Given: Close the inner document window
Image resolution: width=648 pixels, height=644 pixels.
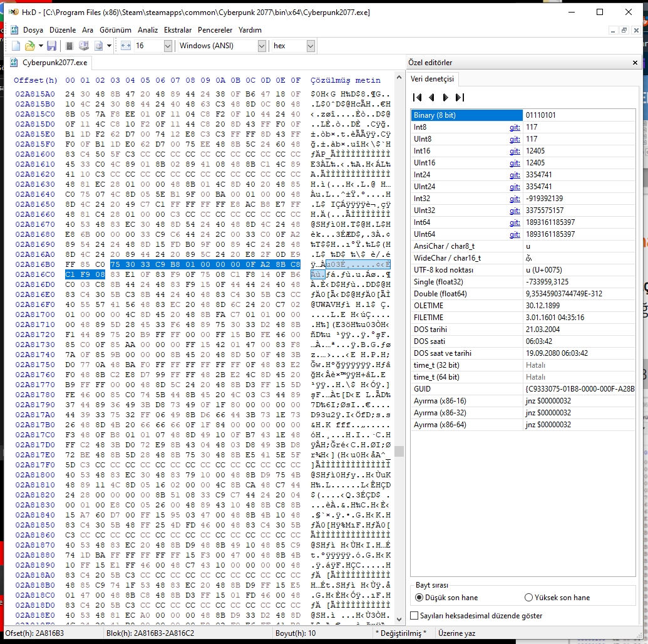Looking at the screenshot, I should [637, 30].
